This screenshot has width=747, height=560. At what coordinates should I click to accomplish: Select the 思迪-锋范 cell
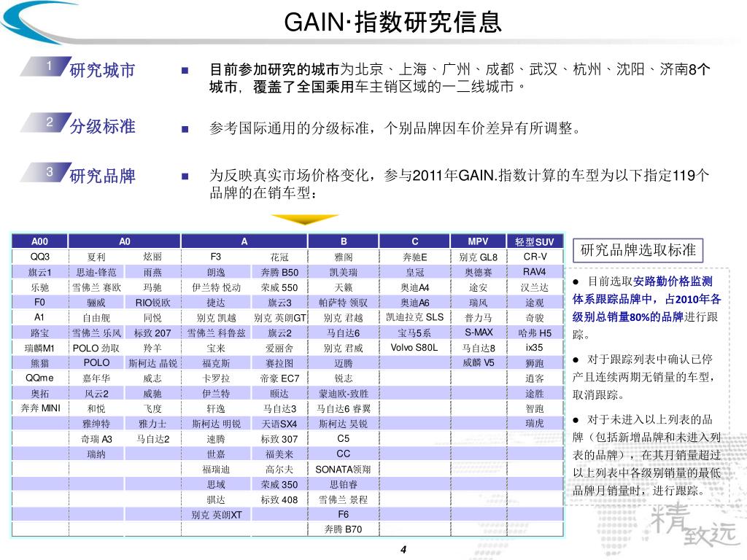(x=96, y=272)
